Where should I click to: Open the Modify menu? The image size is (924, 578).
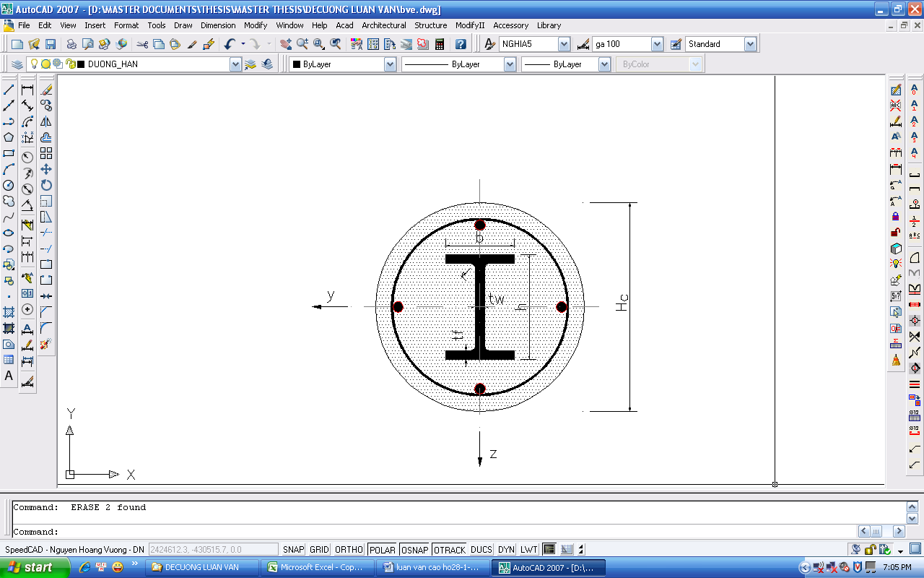256,25
